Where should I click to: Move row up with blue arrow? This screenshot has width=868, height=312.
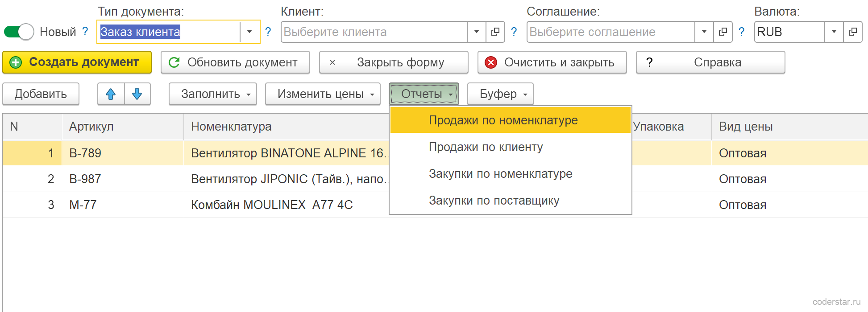click(111, 94)
